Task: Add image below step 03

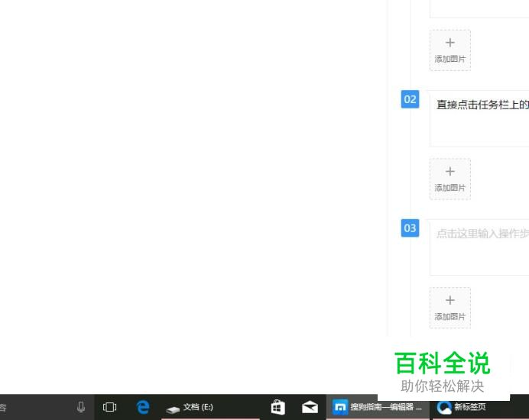Action: click(x=450, y=308)
